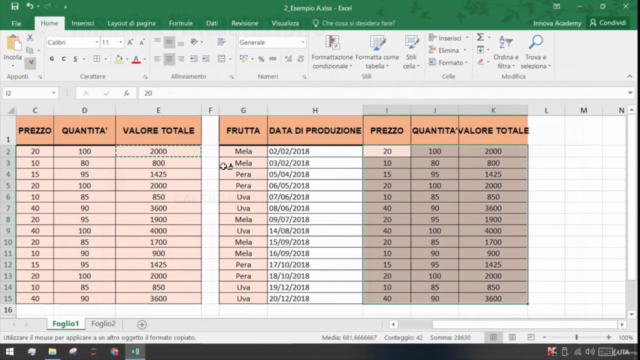Click the thousands separator (000) icon
Image resolution: width=640 pixels, height=360 pixels.
273,59
